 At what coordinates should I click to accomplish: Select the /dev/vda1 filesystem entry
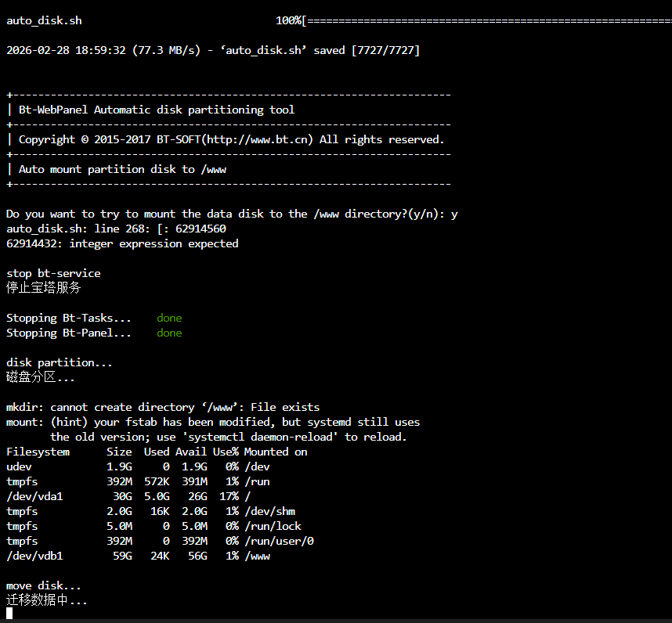pyautogui.click(x=34, y=496)
